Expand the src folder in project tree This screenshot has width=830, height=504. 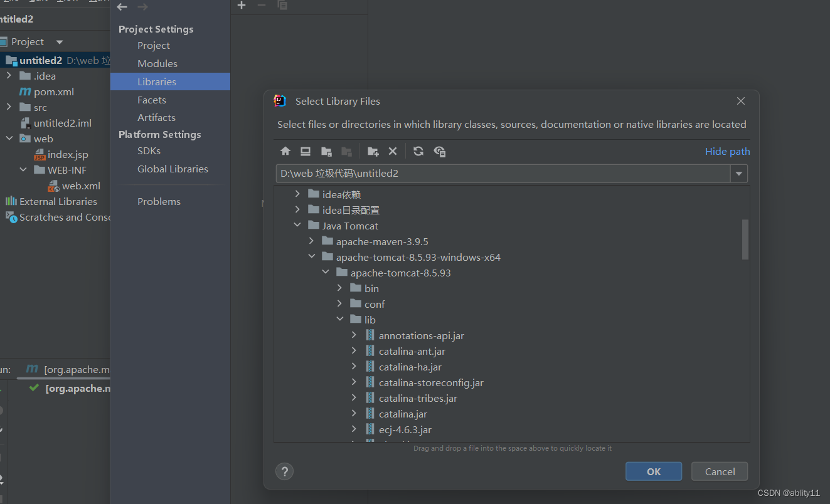point(9,107)
